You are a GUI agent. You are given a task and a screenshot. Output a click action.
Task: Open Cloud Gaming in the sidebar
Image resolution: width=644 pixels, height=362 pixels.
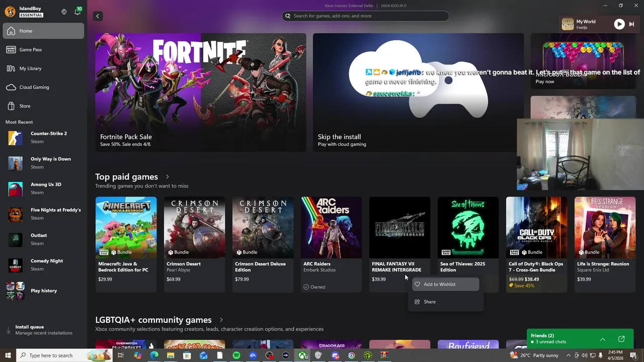43,87
